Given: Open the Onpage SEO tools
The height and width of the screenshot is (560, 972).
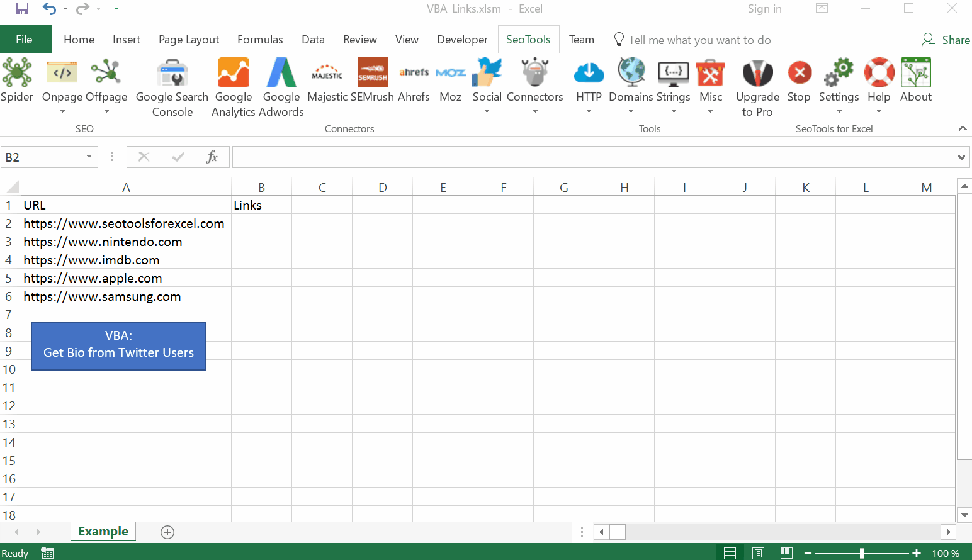Looking at the screenshot, I should [62, 86].
